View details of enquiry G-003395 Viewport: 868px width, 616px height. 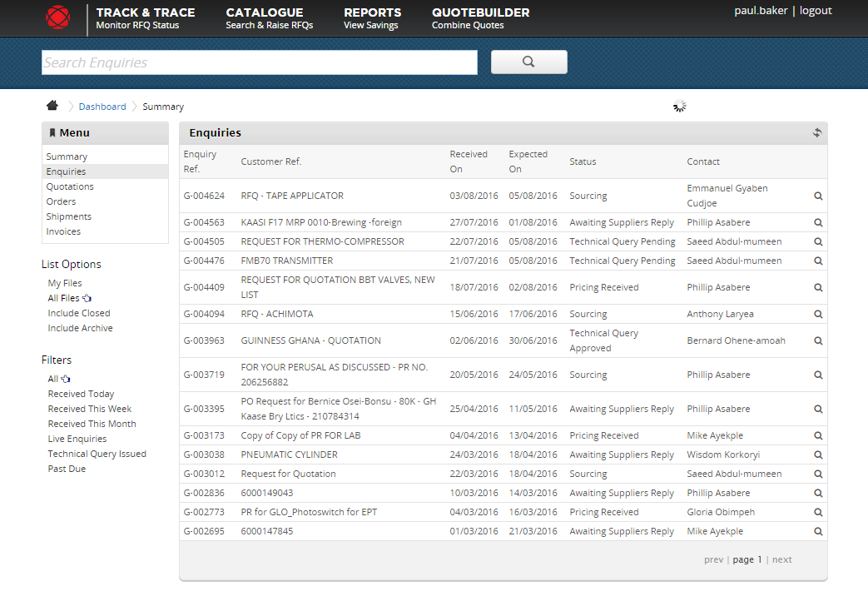tap(817, 410)
